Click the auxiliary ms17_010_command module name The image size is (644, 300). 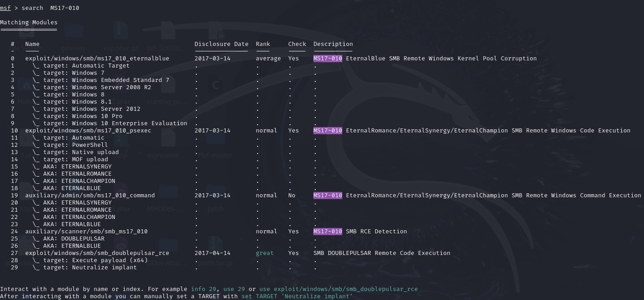click(x=90, y=195)
